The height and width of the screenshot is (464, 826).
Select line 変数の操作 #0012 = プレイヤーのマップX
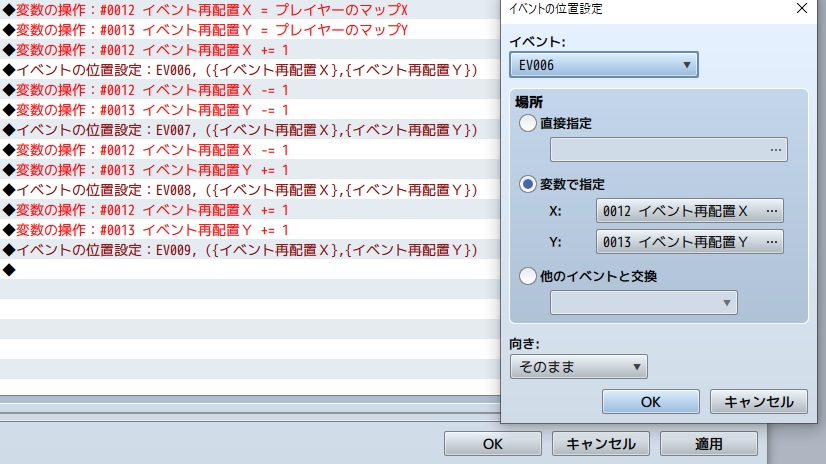(250, 9)
